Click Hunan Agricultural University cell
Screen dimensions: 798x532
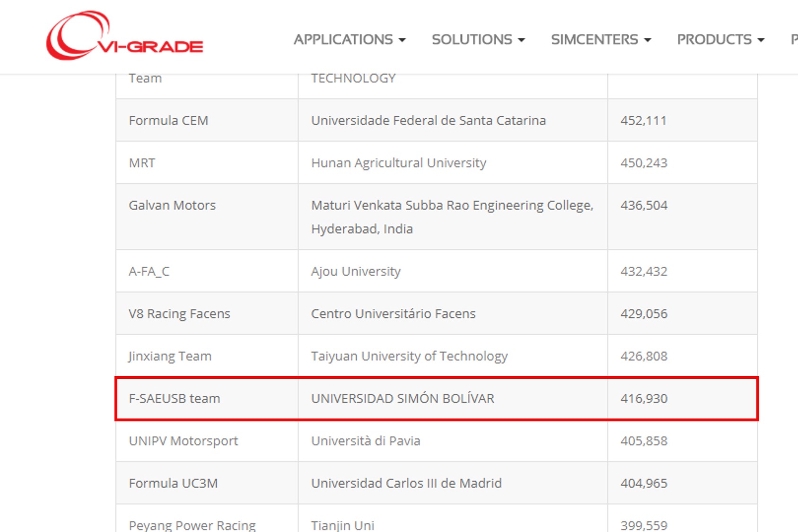453,163
